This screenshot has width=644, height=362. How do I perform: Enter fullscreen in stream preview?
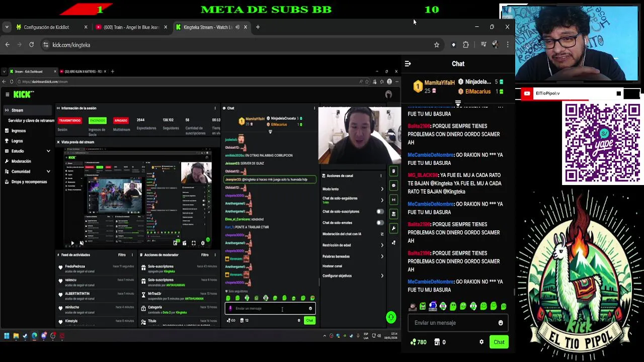[x=193, y=243]
